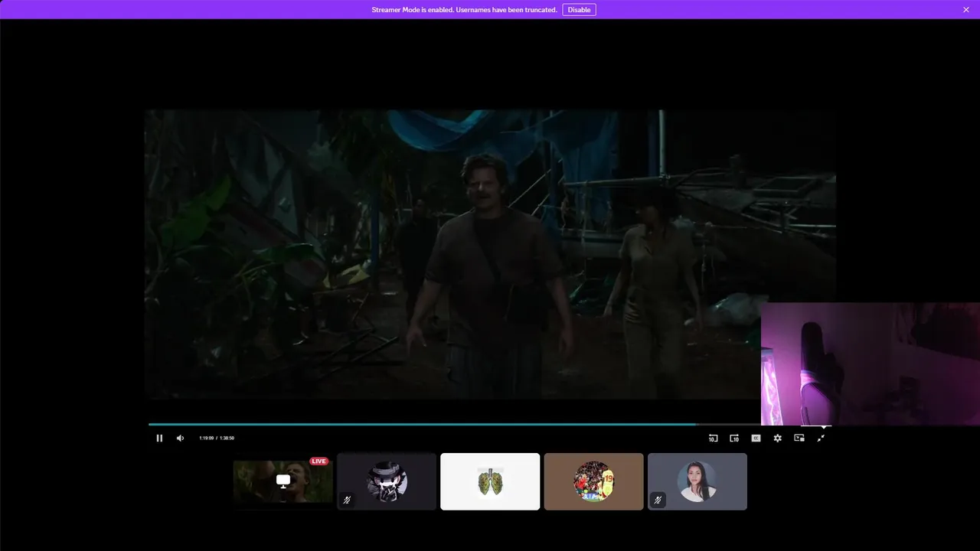Select the soccer players avatar tile
The image size is (980, 551).
click(x=594, y=481)
